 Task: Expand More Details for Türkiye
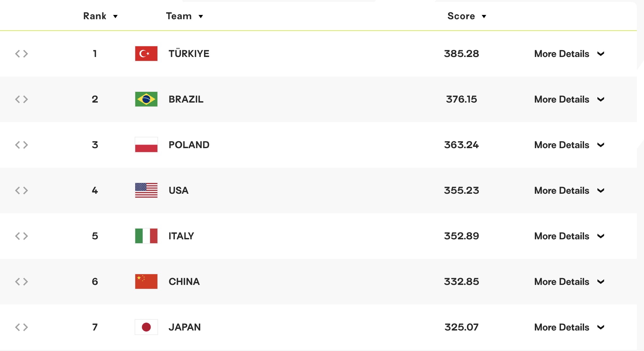tap(569, 54)
